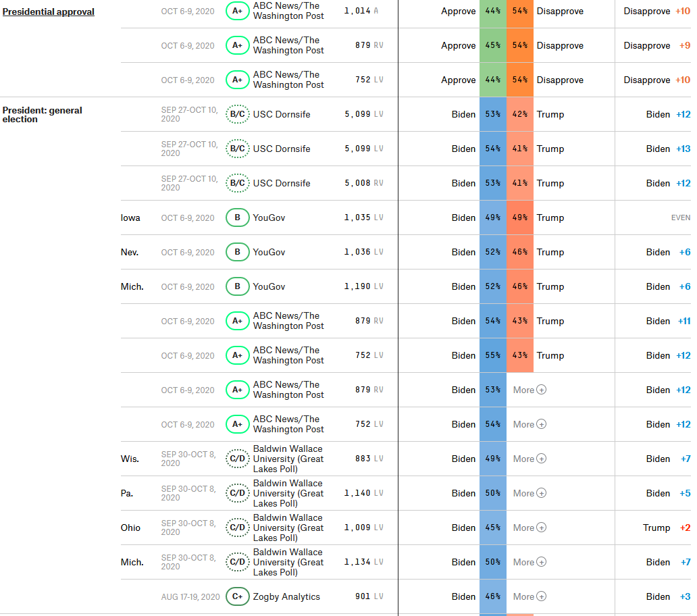Expand More for the ABC News 879 RV Biden 53% poll
Screen dimensions: 697x616
[x=530, y=390]
